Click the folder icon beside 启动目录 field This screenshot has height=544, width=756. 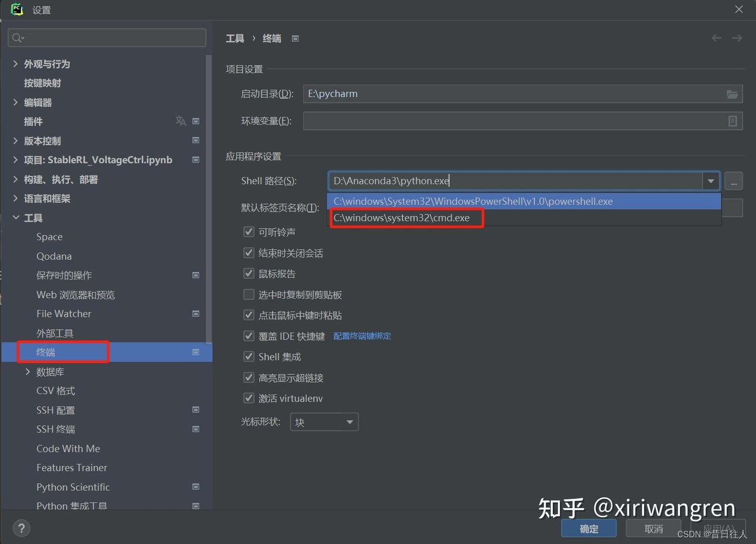[732, 94]
